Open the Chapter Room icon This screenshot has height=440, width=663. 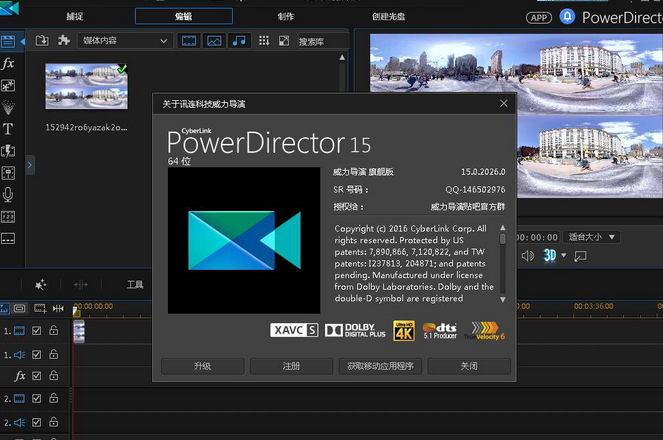8,217
